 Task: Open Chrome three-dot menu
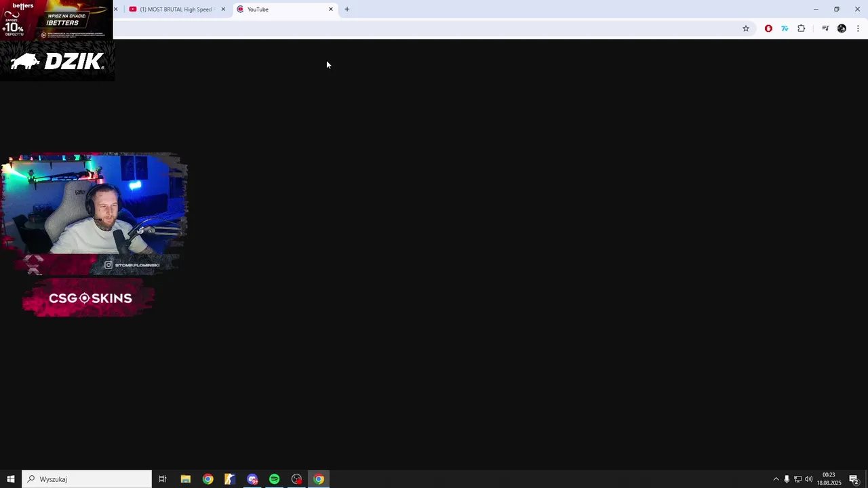[x=858, y=28]
